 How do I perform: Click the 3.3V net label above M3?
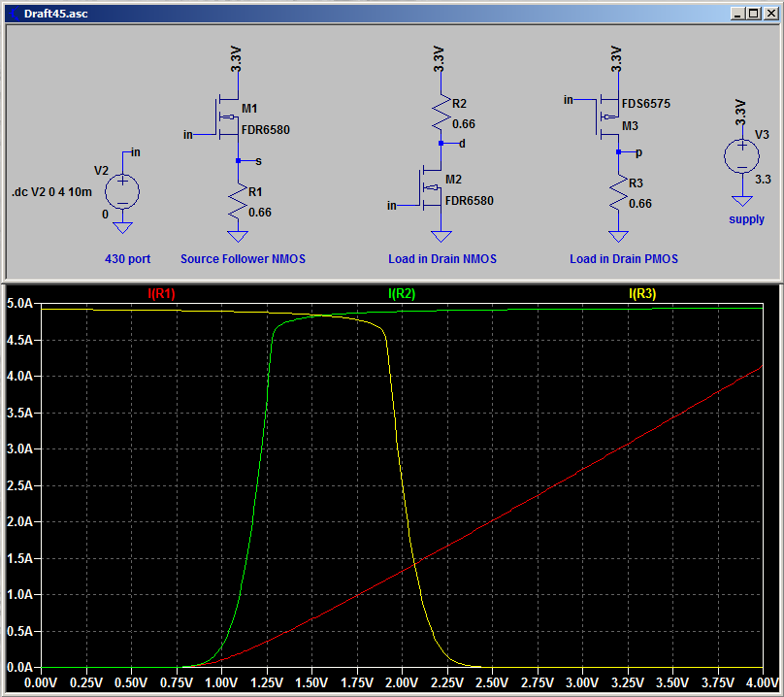(616, 59)
